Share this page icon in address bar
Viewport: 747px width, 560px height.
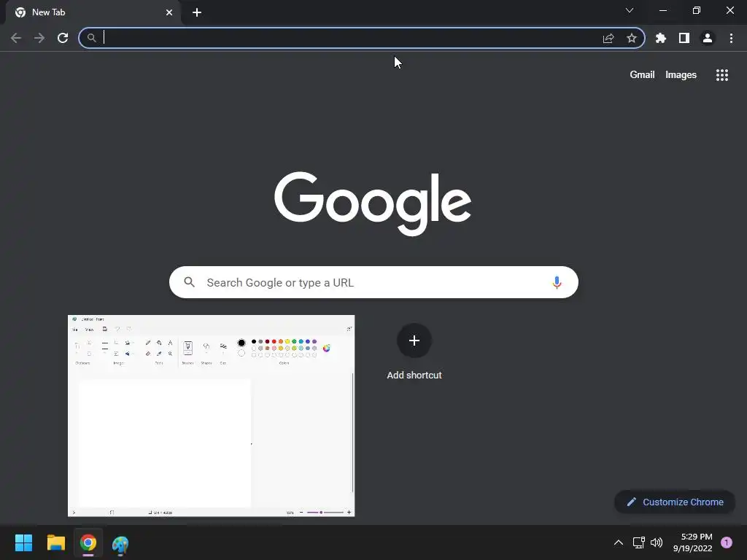(x=608, y=38)
